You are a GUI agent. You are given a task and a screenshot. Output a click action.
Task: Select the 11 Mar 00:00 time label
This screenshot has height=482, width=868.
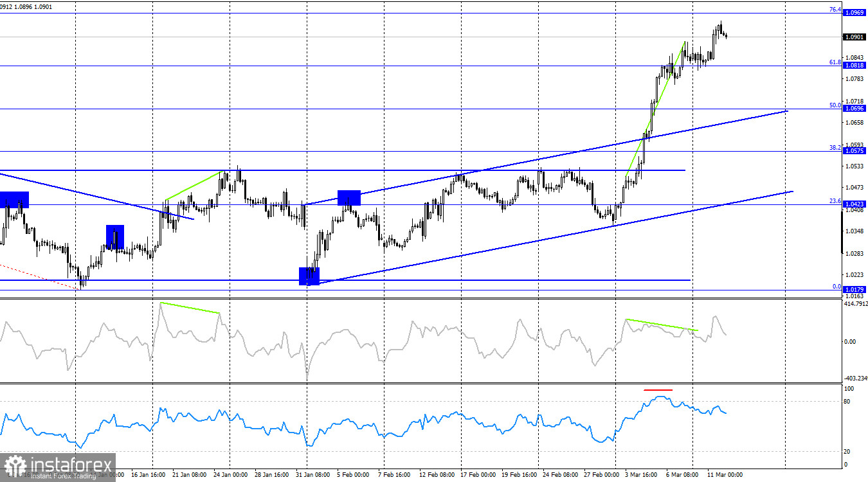tap(725, 475)
